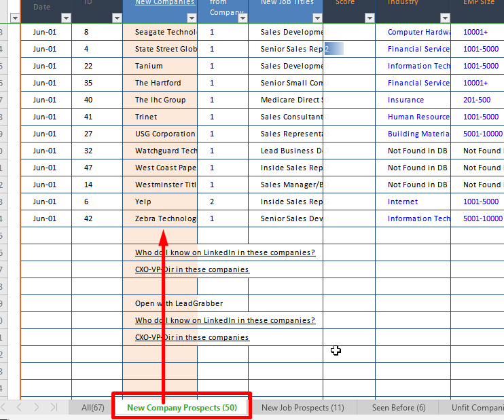The width and height of the screenshot is (504, 420).
Task: Open the Unfit Companies sheet tab
Action: coord(477,408)
